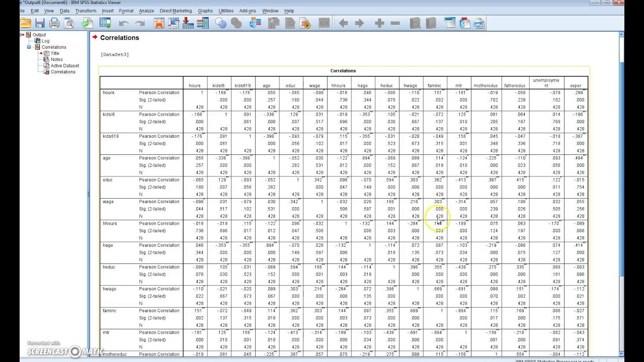The image size is (644, 362).
Task: Hide the item with the closed book icon
Action: (x=431, y=23)
